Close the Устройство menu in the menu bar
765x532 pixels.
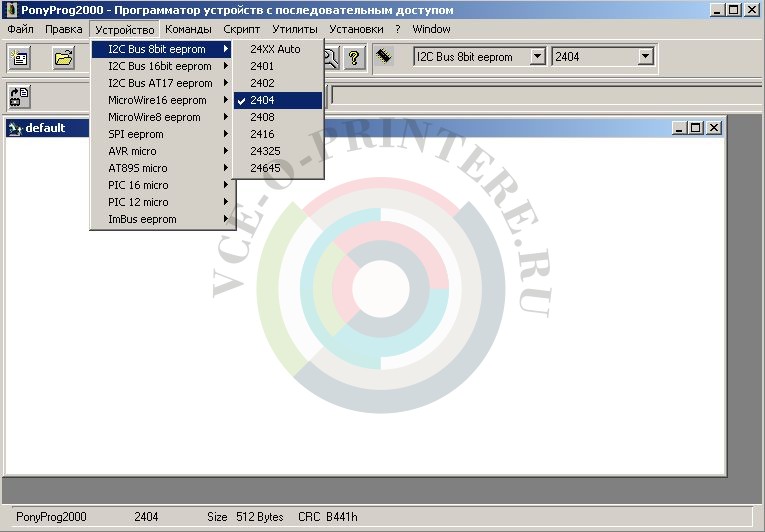click(124, 29)
